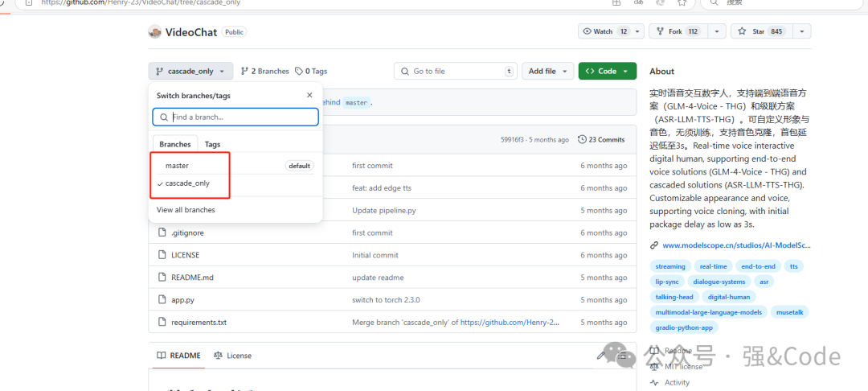Click the tts topic tag
This screenshot has width=868, height=391.
(794, 266)
